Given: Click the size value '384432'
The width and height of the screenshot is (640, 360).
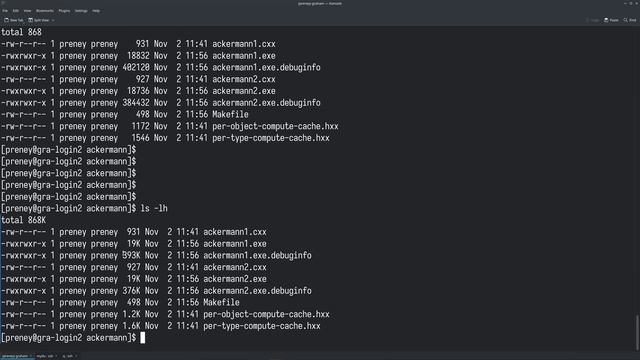Looking at the screenshot, I should click(x=136, y=103).
